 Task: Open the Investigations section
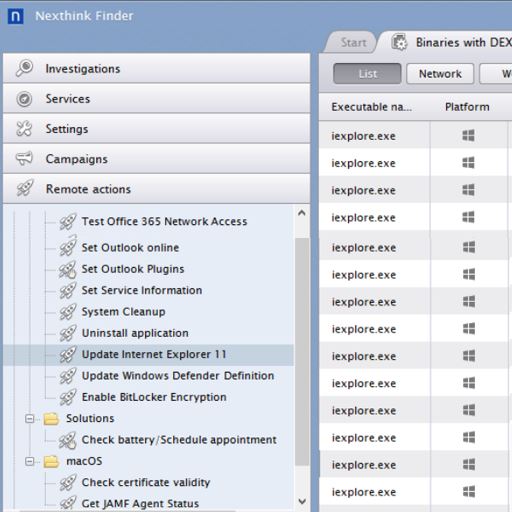pyautogui.click(x=156, y=68)
